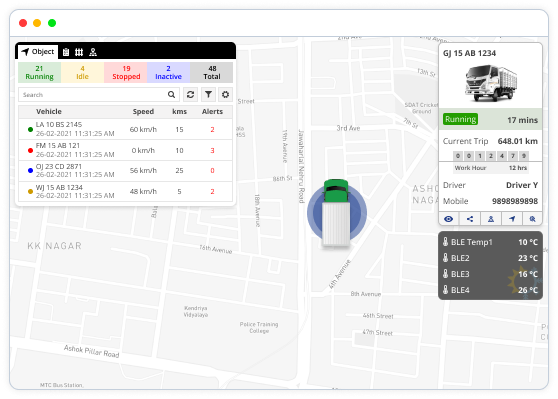Click the truck marker on the map
Viewport: 558px width, 399px height.
pos(336,212)
